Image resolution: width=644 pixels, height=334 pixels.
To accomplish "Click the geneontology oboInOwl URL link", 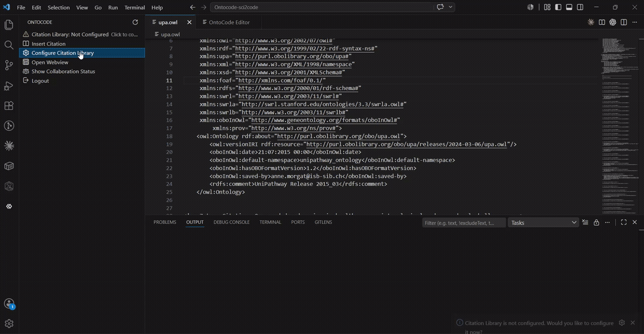I will click(324, 120).
